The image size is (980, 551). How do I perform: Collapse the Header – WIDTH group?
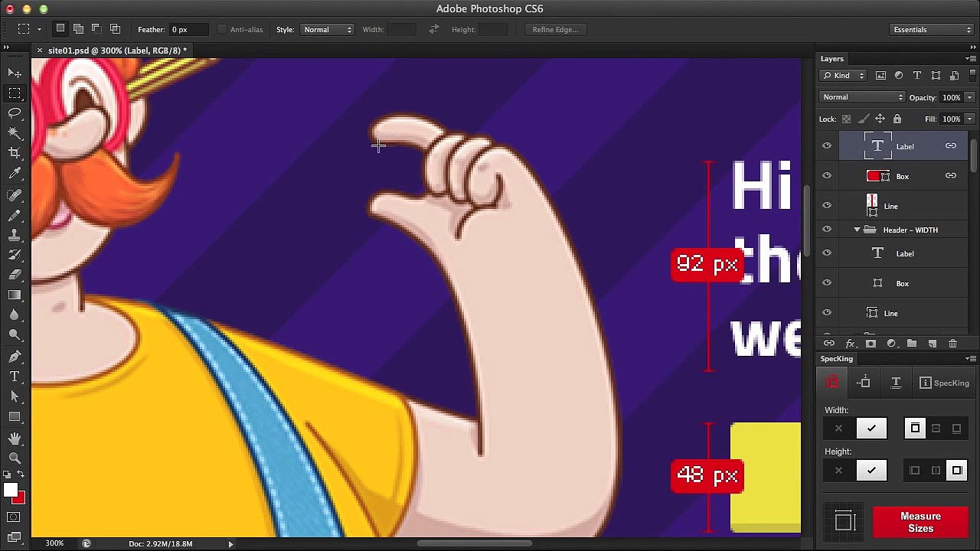(857, 230)
